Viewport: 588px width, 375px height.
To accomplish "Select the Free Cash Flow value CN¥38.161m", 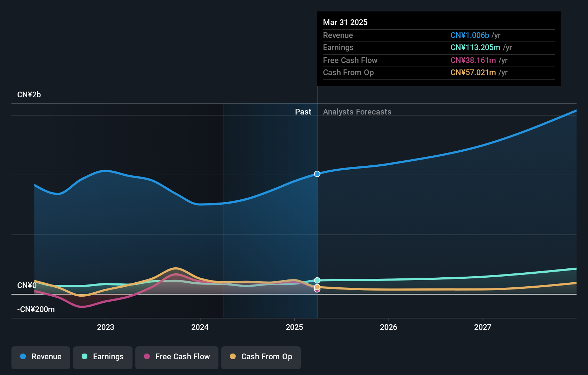I will click(x=473, y=60).
